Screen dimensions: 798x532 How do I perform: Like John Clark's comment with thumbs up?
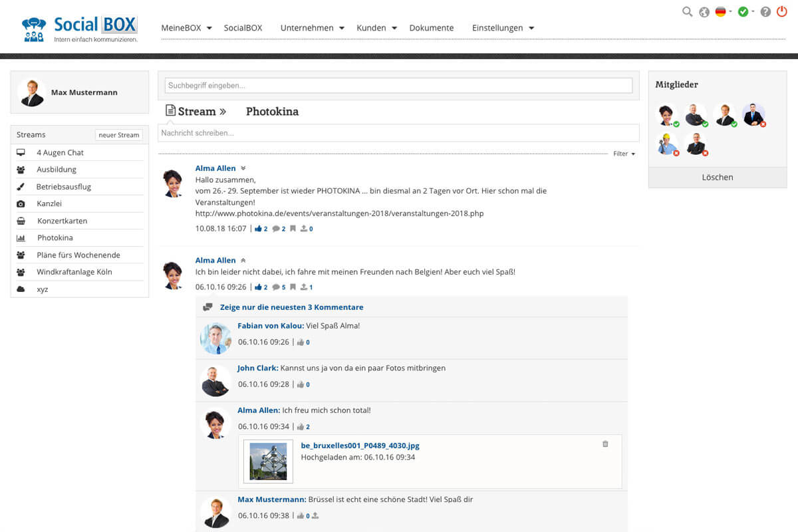click(301, 384)
